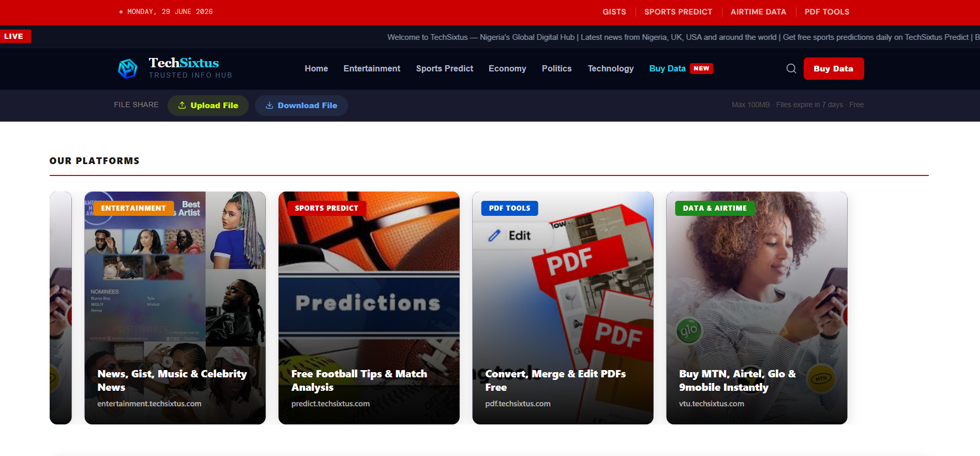This screenshot has width=980, height=456.
Task: Open Sports Predict in main navigation
Action: 445,68
